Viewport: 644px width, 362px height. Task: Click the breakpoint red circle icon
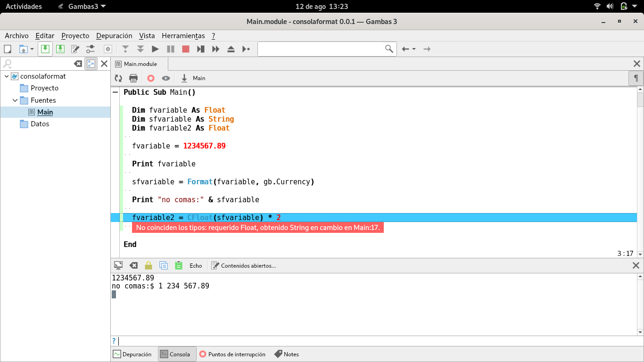151,78
